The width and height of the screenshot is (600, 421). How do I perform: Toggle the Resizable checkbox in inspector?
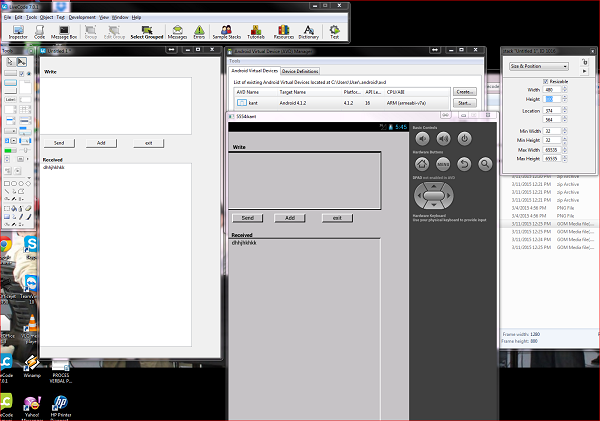click(546, 80)
